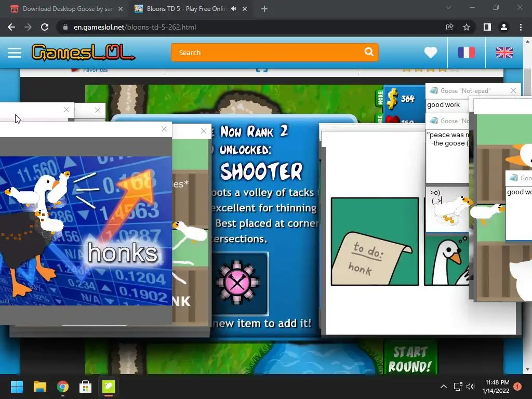The width and height of the screenshot is (532, 399).
Task: Open File Explorer from taskbar
Action: [39, 387]
